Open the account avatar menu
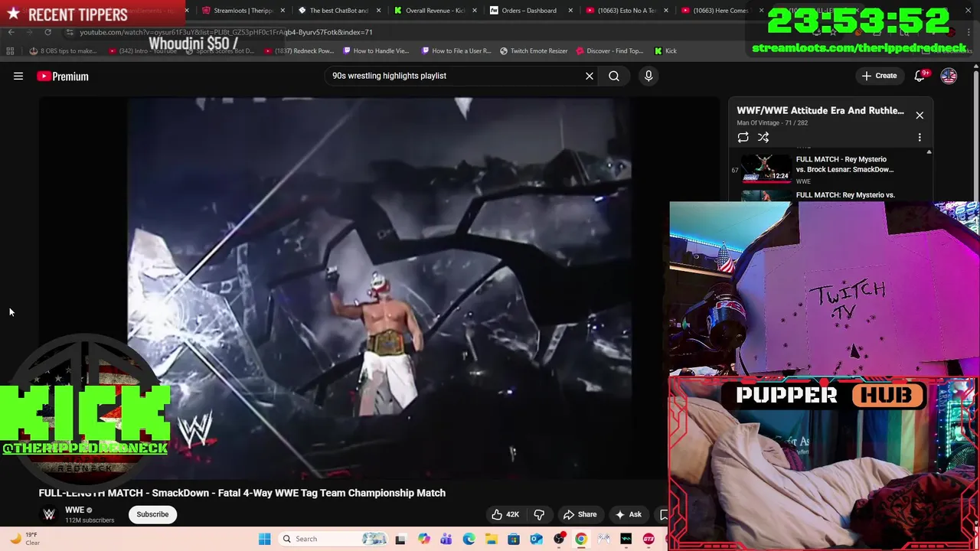The height and width of the screenshot is (551, 980). [949, 76]
